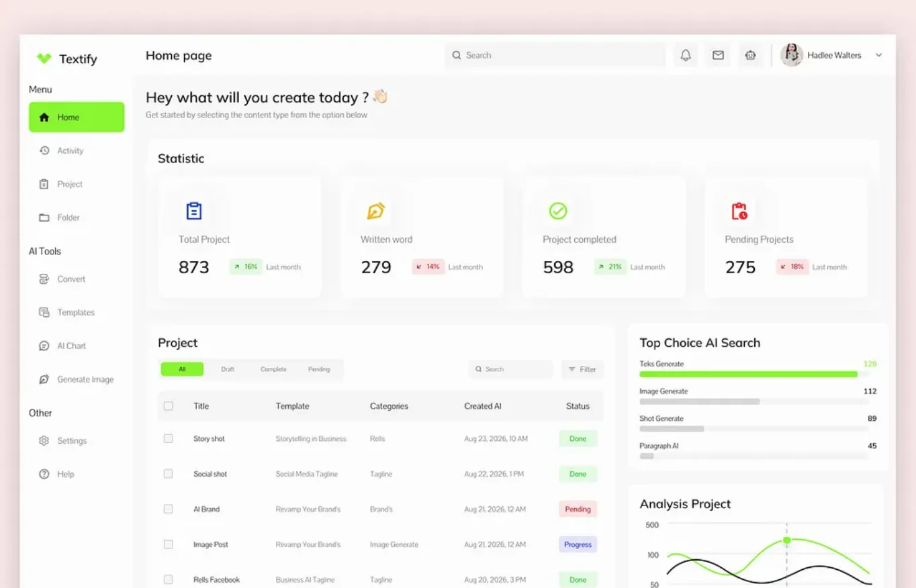916x588 pixels.
Task: Switch to the Complete tab
Action: 273,369
